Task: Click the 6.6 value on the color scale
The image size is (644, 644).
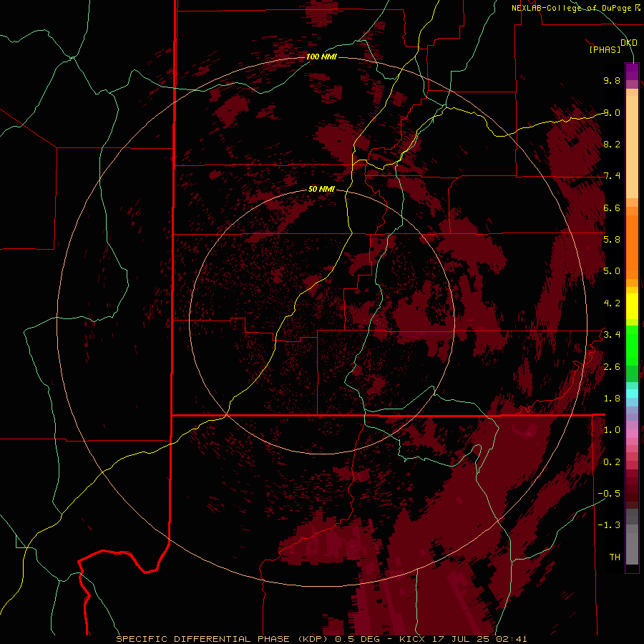Action: coord(612,208)
